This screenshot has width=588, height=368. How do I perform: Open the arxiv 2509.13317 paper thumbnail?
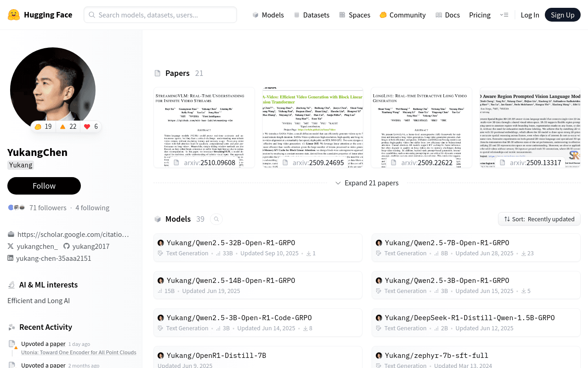click(x=530, y=127)
